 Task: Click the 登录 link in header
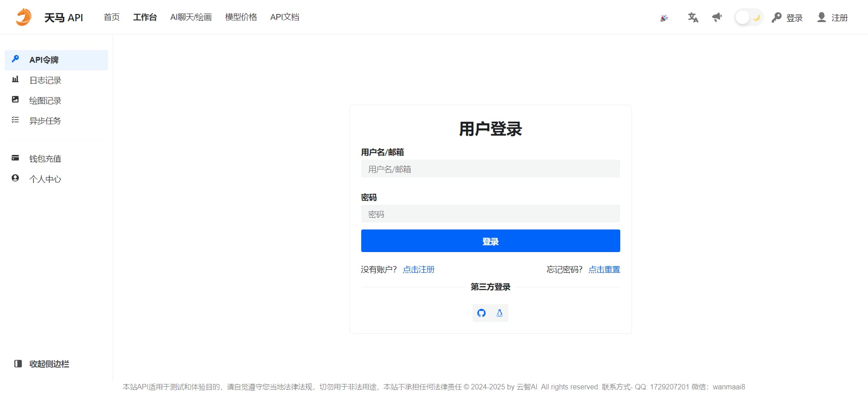click(x=787, y=18)
